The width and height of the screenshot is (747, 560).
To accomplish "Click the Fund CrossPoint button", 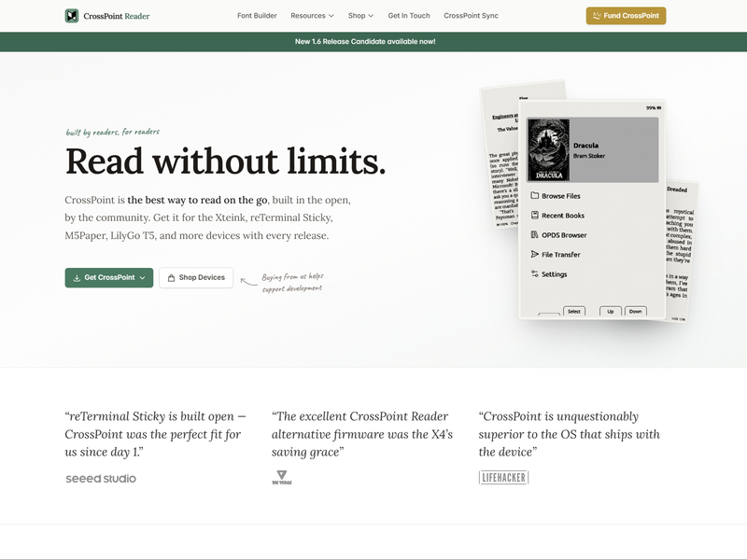I will 626,16.
